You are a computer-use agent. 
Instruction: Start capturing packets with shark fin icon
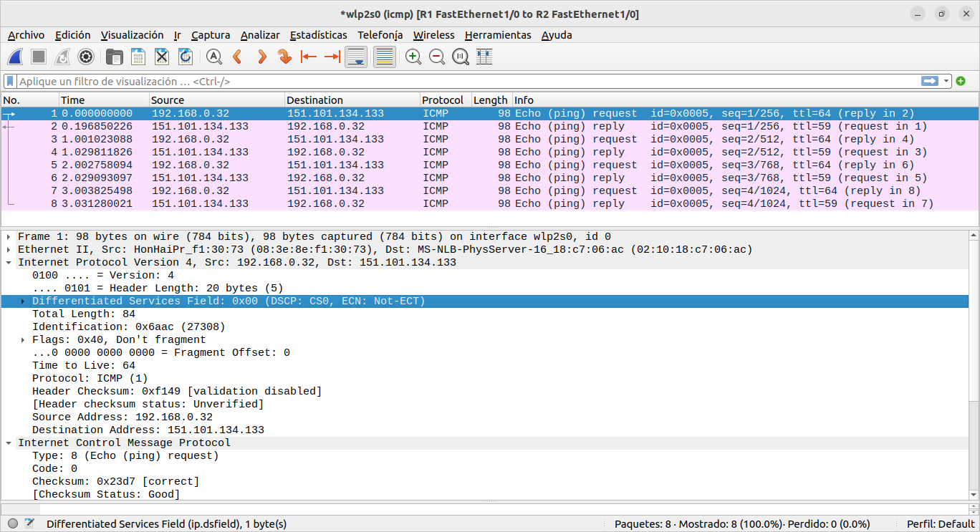[16, 57]
